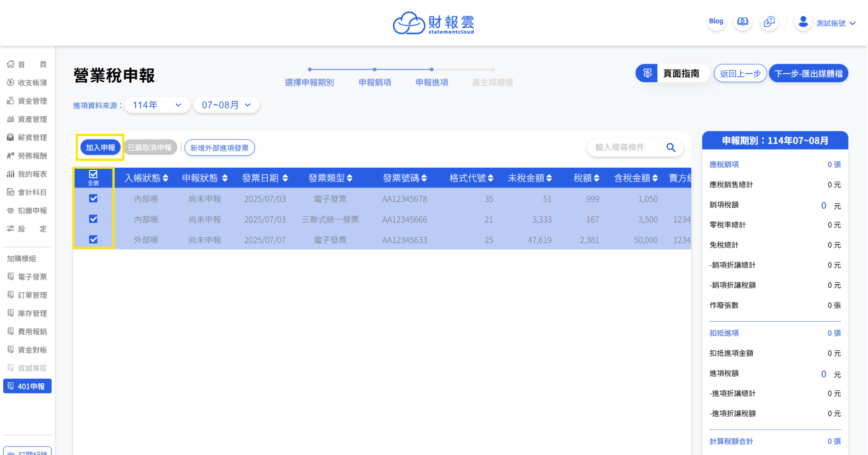Image resolution: width=868 pixels, height=455 pixels.
Task: Go to 選擇申報期別 step
Action: [309, 82]
